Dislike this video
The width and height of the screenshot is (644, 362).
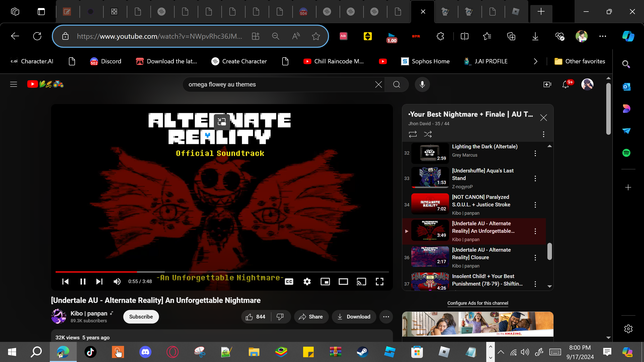click(x=280, y=317)
